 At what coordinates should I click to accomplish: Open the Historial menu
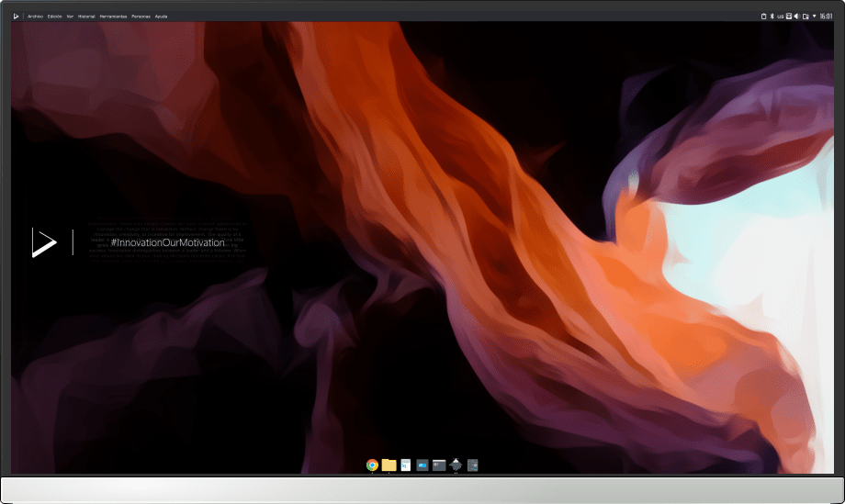(x=86, y=17)
